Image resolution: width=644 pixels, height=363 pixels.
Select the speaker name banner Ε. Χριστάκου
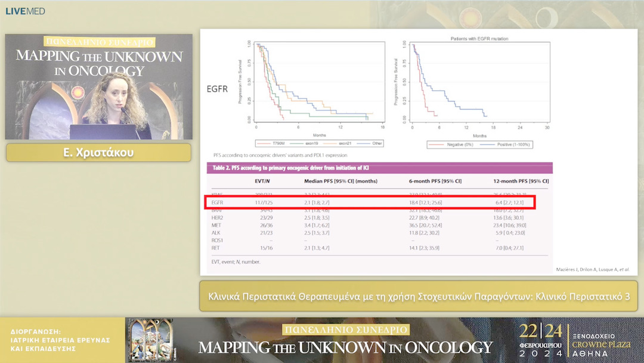(99, 152)
